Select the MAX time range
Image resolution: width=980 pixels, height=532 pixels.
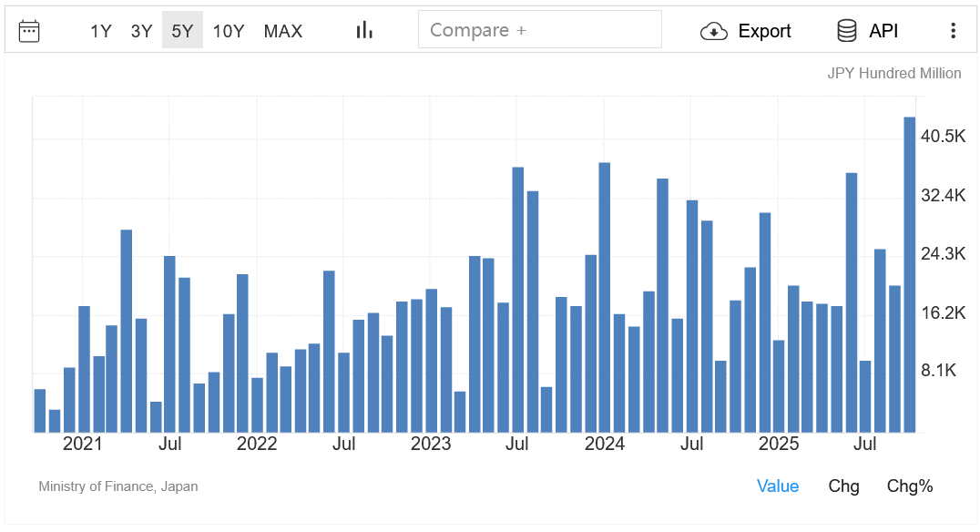click(282, 30)
